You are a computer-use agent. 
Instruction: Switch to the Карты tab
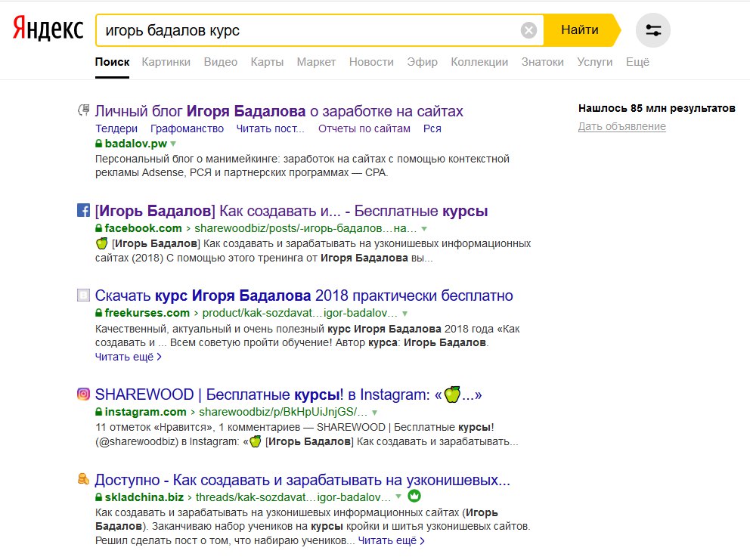click(267, 62)
